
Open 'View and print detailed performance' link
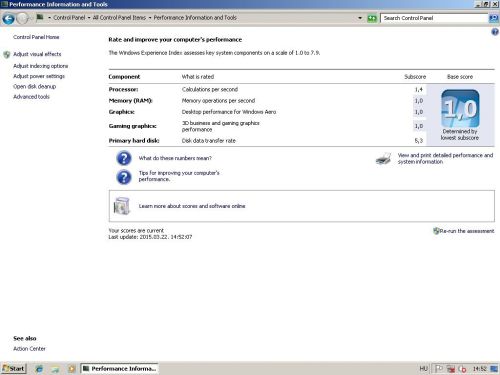pyautogui.click(x=445, y=158)
